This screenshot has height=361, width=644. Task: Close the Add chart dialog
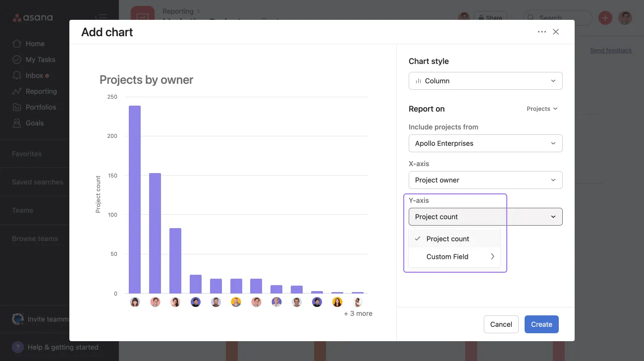556,32
